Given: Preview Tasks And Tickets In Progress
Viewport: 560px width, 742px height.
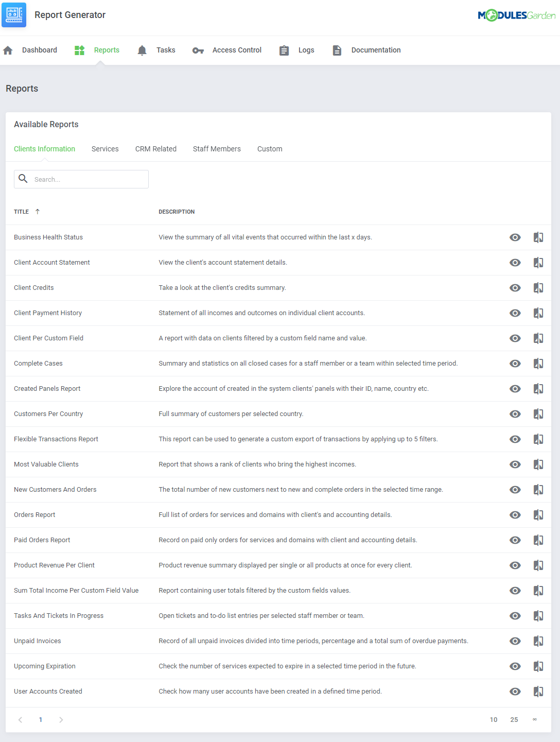Looking at the screenshot, I should click(x=515, y=616).
